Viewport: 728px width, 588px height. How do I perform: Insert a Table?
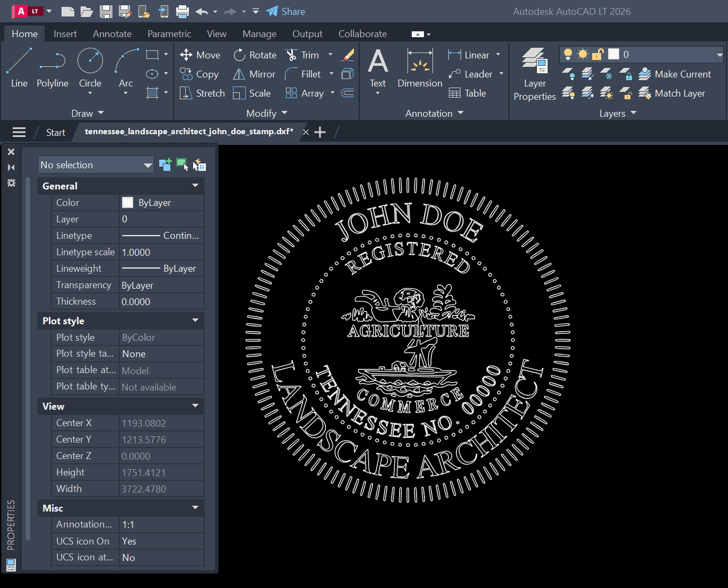point(467,93)
